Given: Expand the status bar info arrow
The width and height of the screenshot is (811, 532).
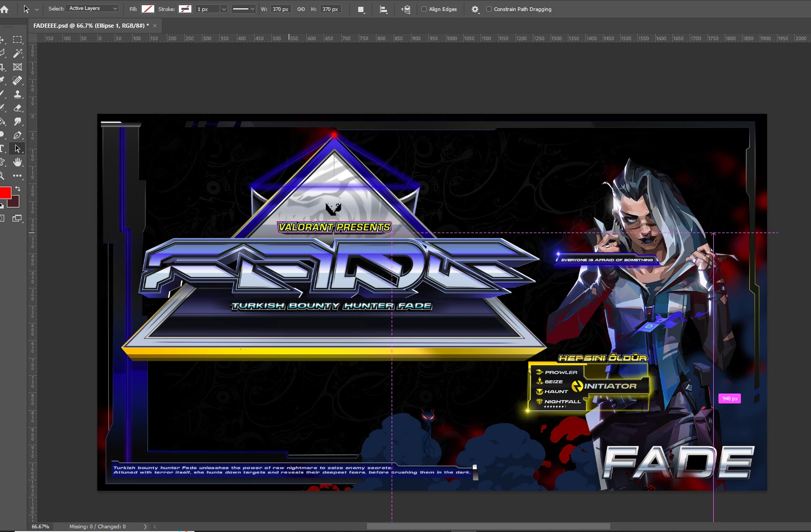Looking at the screenshot, I should pyautogui.click(x=145, y=527).
